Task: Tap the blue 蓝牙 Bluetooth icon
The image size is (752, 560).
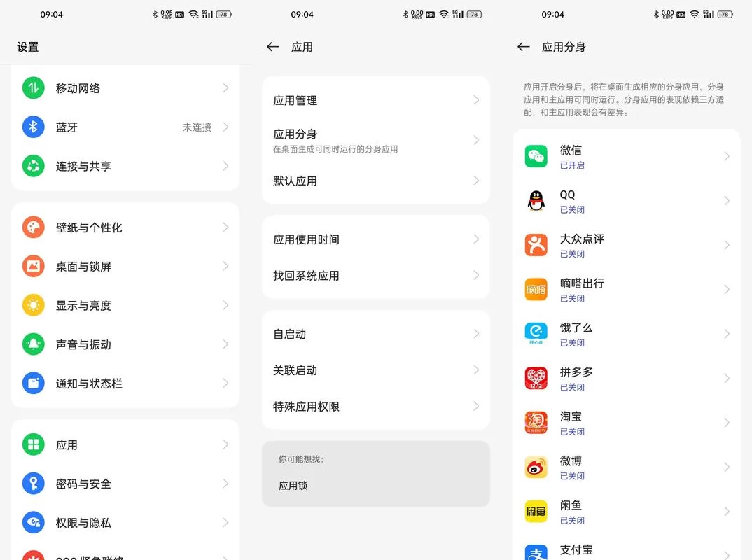Action: pyautogui.click(x=33, y=127)
